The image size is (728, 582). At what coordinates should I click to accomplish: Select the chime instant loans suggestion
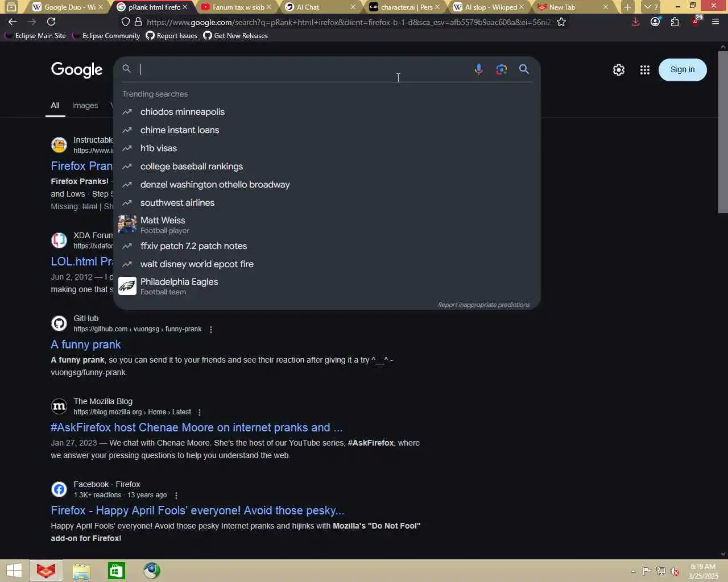coord(326,130)
